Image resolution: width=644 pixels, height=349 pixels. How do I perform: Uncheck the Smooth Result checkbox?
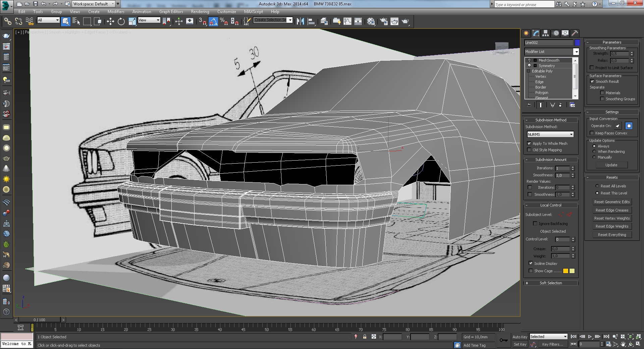[x=592, y=81]
